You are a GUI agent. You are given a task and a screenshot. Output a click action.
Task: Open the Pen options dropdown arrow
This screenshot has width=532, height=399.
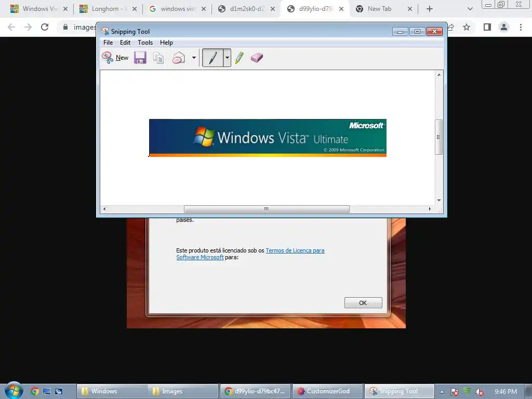coord(227,58)
